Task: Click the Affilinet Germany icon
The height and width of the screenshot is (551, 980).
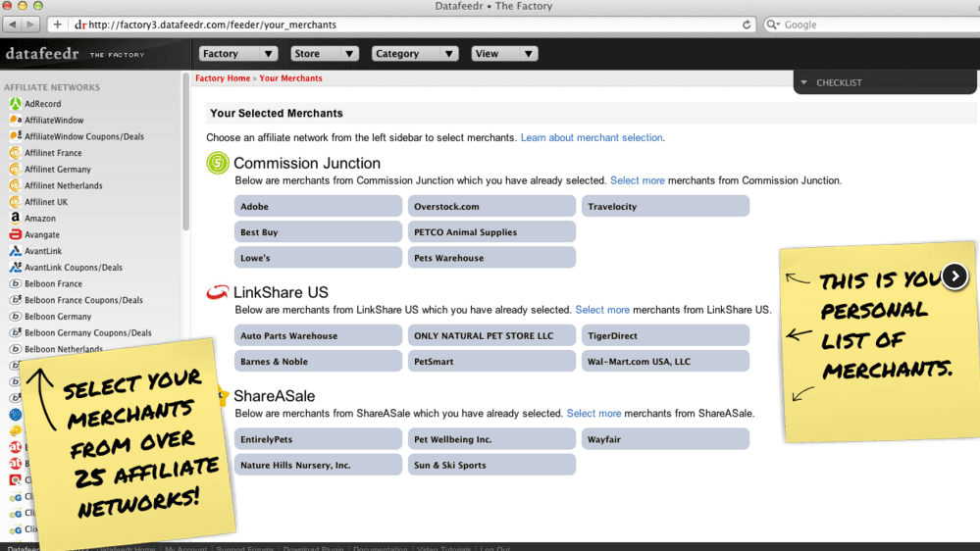Action: point(15,170)
